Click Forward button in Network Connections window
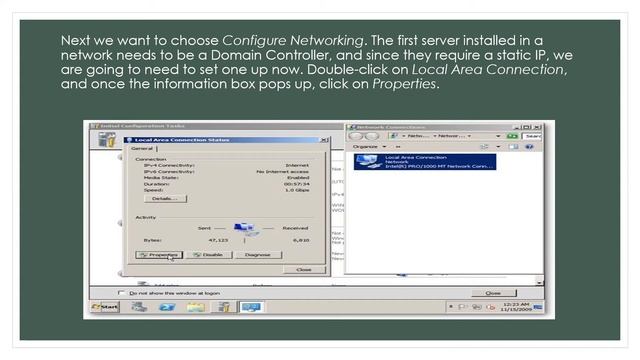The image size is (640, 360). [371, 136]
